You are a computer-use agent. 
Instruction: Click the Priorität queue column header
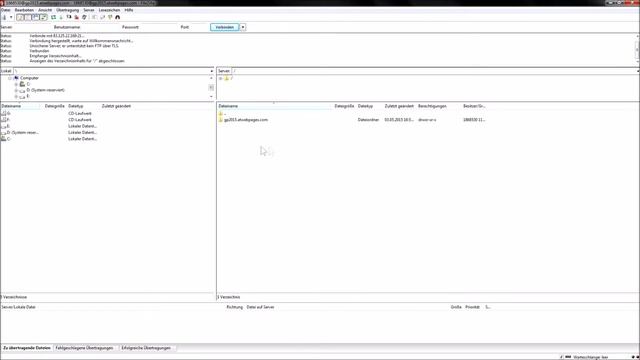click(473, 307)
